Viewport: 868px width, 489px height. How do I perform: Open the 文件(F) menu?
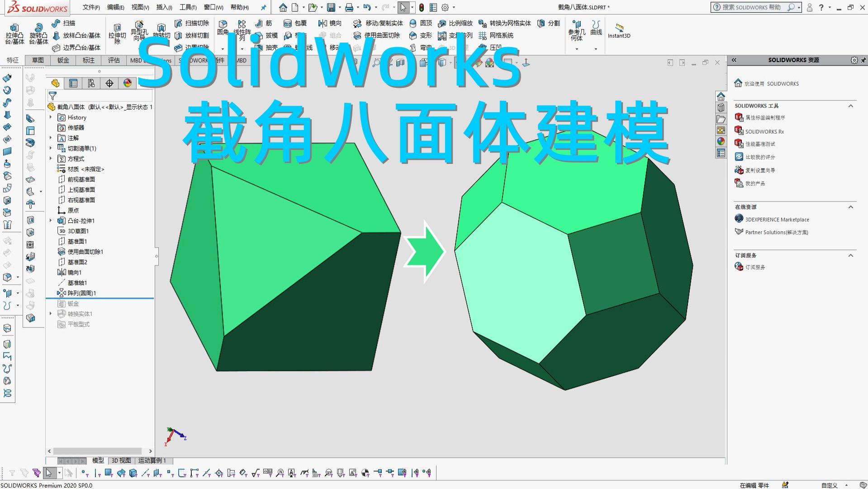point(91,7)
